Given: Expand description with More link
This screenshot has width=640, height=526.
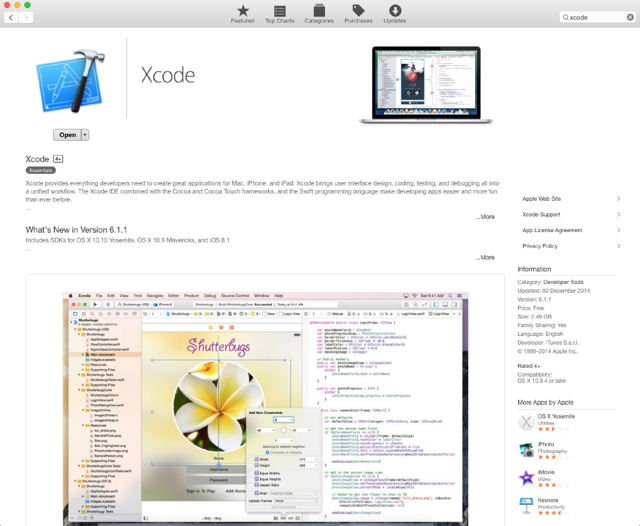Looking at the screenshot, I should (485, 217).
